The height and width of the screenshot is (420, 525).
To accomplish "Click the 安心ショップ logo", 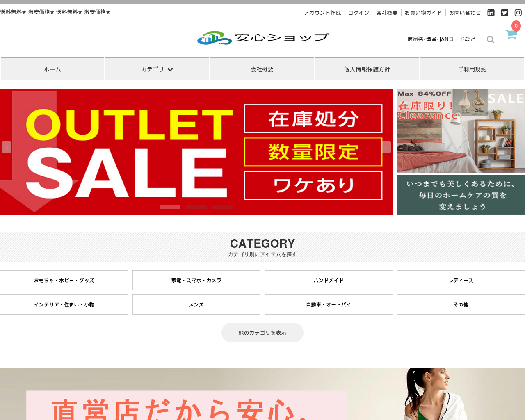I will [263, 38].
